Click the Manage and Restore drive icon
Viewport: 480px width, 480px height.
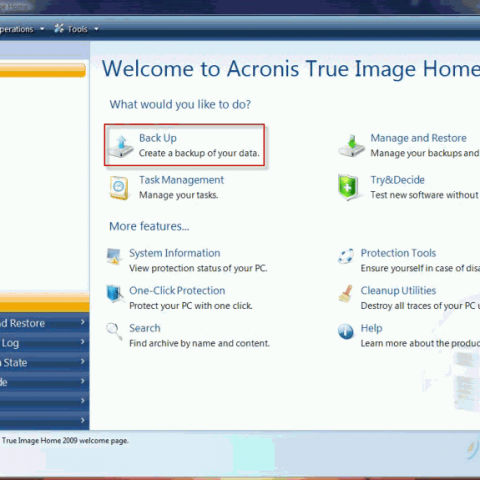(x=351, y=145)
